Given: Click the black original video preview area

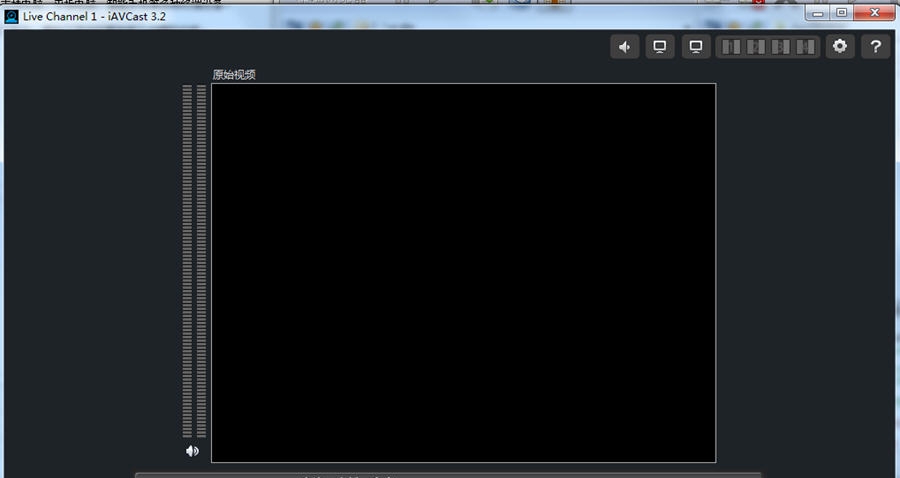Looking at the screenshot, I should [463, 273].
